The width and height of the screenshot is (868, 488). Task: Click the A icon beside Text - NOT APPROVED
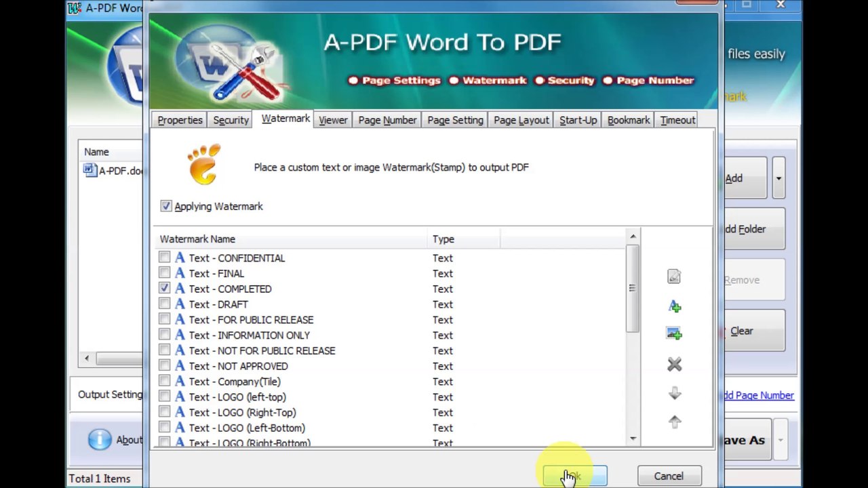click(x=180, y=365)
